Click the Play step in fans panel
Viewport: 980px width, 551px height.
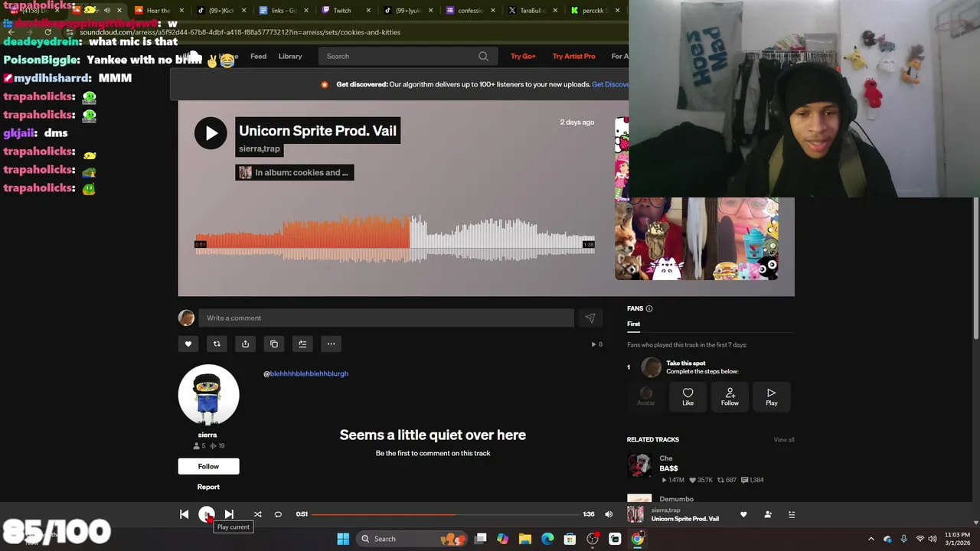point(772,397)
